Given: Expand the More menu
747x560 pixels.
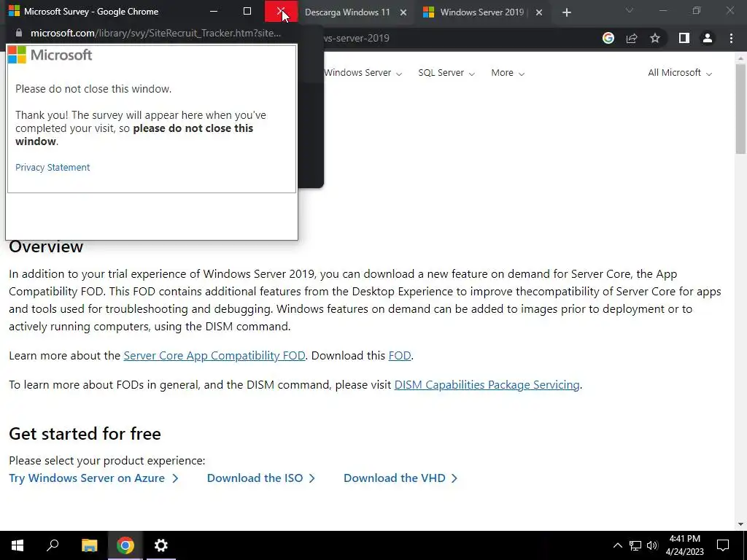Looking at the screenshot, I should coord(508,73).
